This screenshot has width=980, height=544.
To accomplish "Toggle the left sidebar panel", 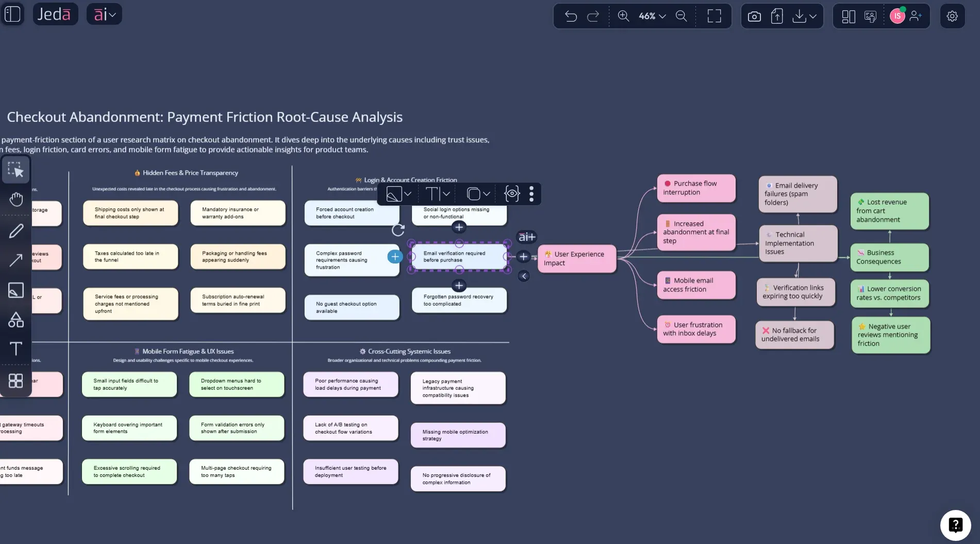I will point(12,14).
